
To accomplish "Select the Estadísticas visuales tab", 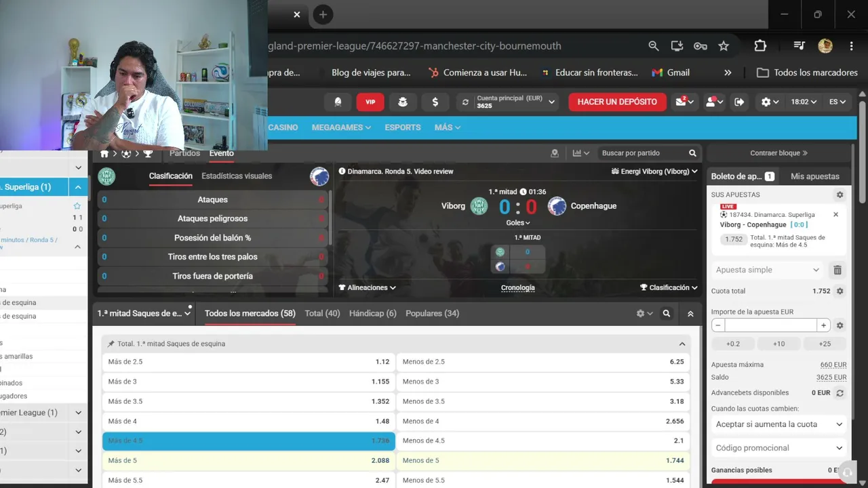I will pos(237,176).
